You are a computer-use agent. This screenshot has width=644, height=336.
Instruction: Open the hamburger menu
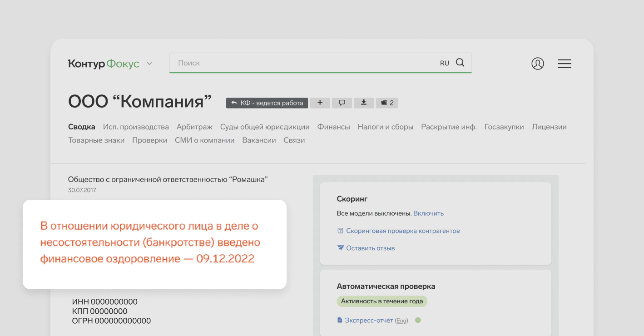(x=565, y=64)
